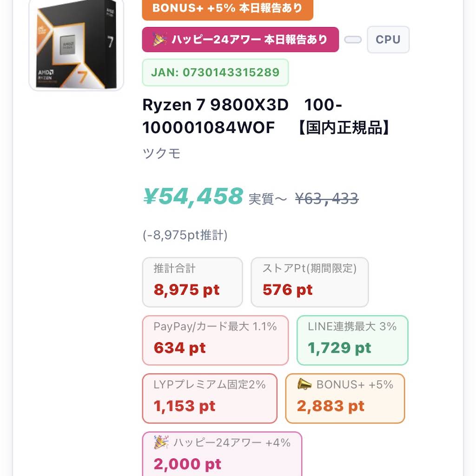Open the Ryzen 7 9800X3D product title
Image resolution: width=476 pixels, height=476 pixels.
(267, 116)
